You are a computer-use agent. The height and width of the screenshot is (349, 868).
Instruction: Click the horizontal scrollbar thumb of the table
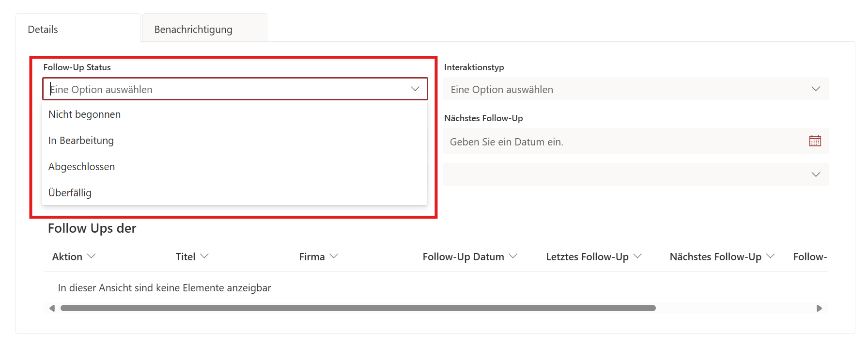[357, 308]
